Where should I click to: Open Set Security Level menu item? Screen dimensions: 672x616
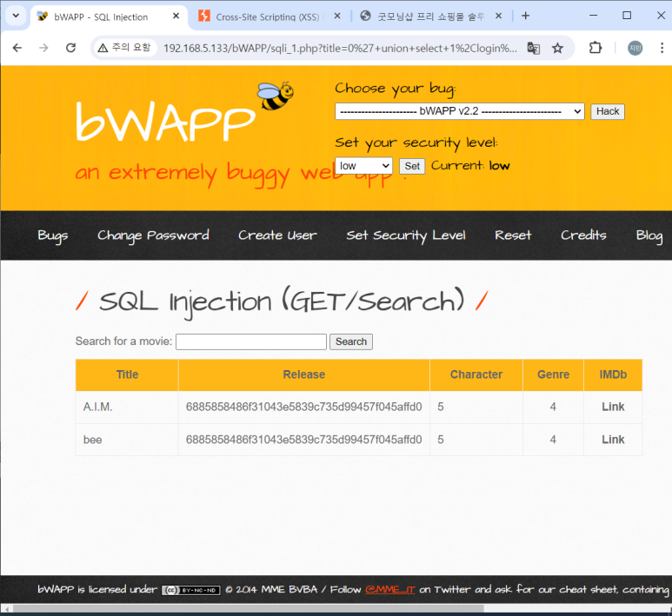point(406,235)
